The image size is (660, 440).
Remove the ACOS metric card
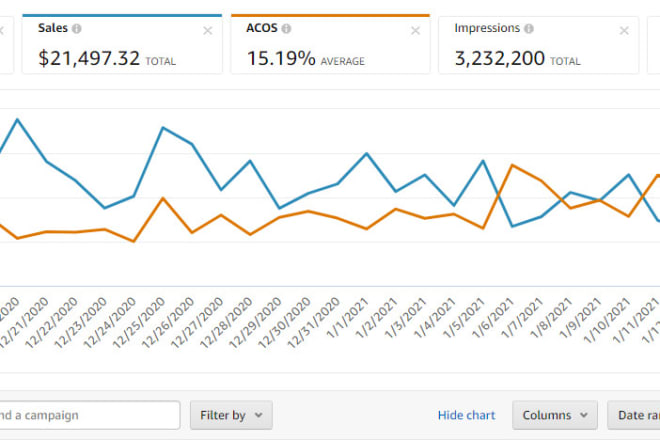415,31
